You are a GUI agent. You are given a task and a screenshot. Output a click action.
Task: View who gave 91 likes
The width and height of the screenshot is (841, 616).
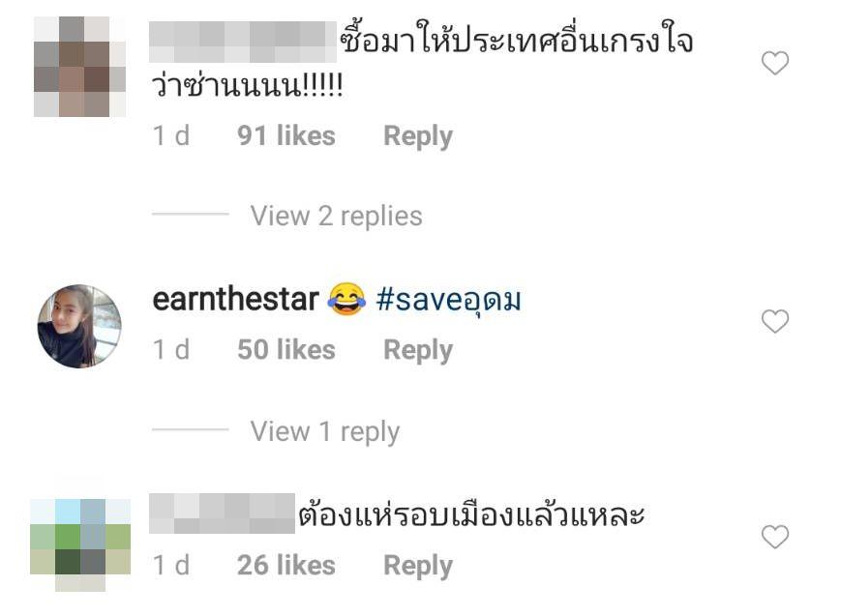point(286,135)
